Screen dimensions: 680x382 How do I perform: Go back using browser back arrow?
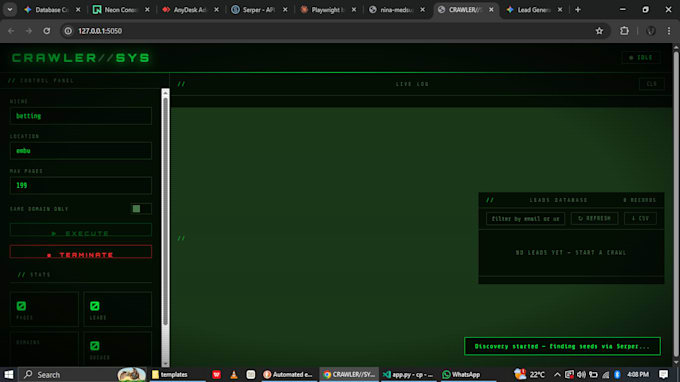[x=11, y=31]
